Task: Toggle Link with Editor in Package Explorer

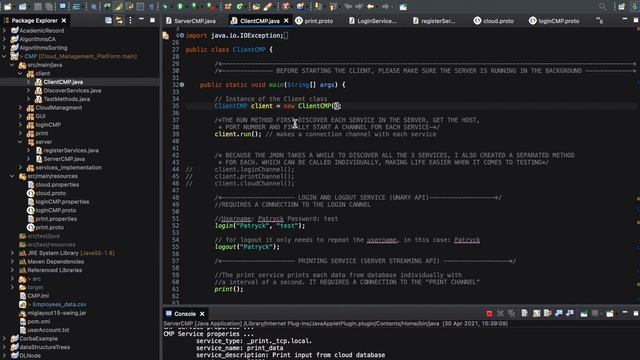Action: [x=119, y=20]
